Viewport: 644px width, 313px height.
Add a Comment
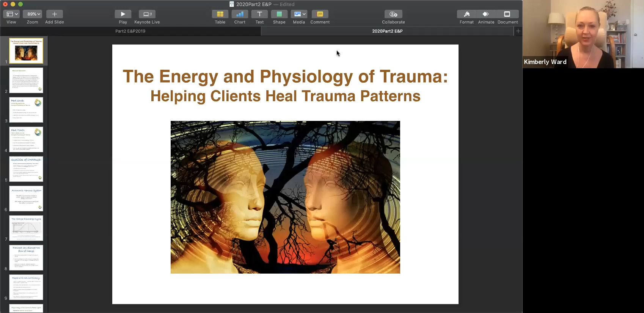click(320, 14)
